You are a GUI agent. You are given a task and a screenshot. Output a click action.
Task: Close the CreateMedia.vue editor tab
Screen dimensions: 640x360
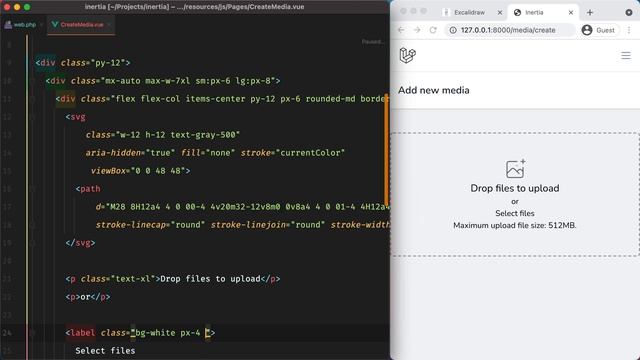(109, 24)
